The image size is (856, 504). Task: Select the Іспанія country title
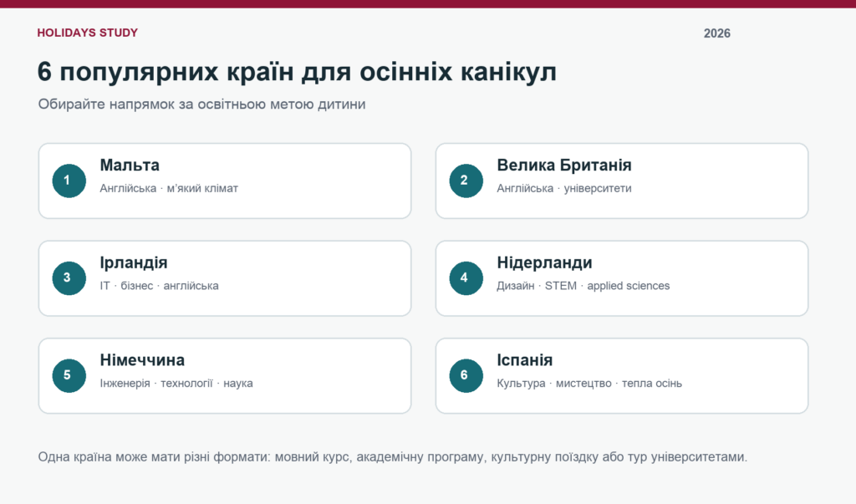pyautogui.click(x=525, y=360)
